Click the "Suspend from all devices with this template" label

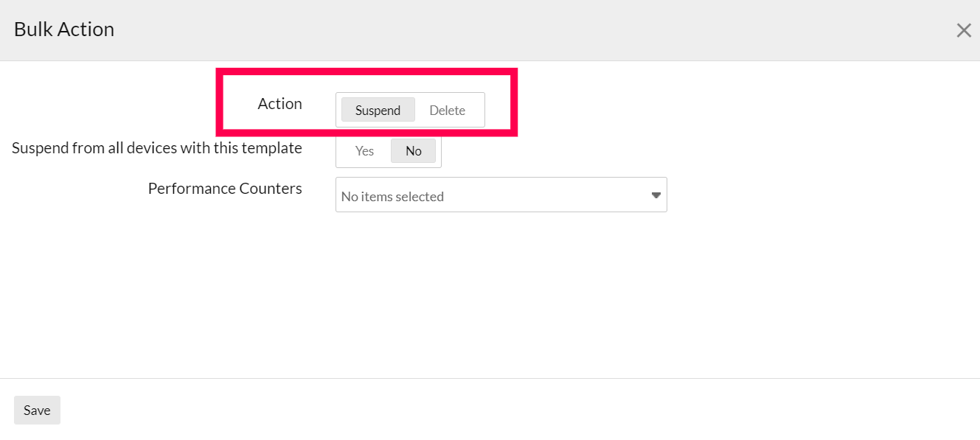[157, 148]
